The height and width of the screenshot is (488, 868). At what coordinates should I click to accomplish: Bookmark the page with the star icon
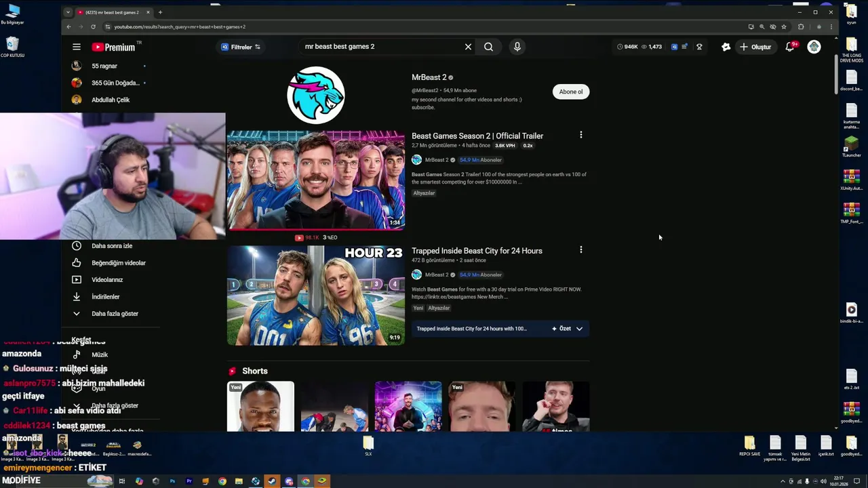tap(784, 26)
